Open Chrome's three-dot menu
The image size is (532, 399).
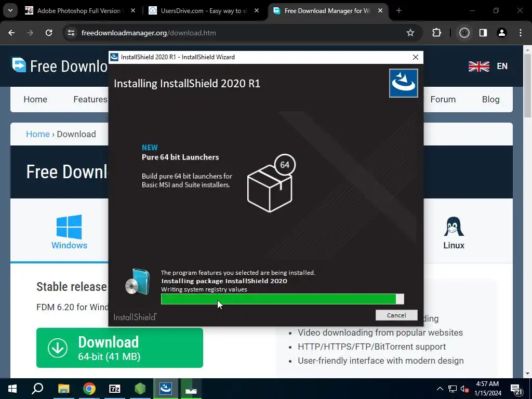point(521,33)
